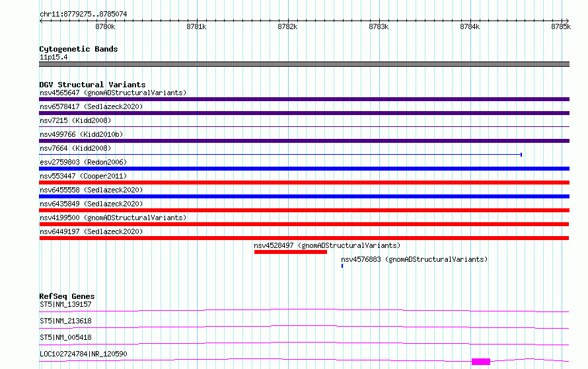Viewport: 588px width, 369px height.
Task: Open nsv6449197 (Sedlazeck2020) label
Action: [91, 231]
